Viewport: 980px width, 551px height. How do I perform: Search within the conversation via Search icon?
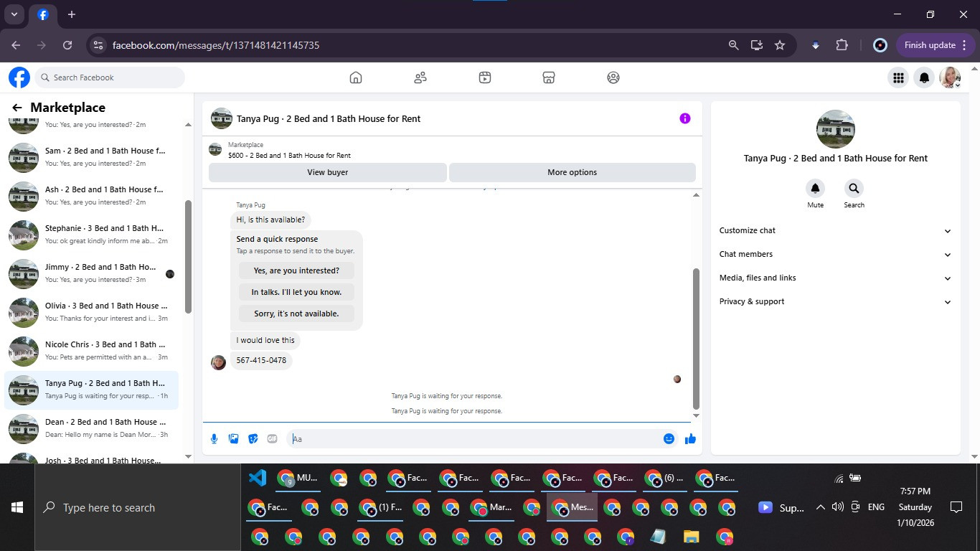point(854,189)
